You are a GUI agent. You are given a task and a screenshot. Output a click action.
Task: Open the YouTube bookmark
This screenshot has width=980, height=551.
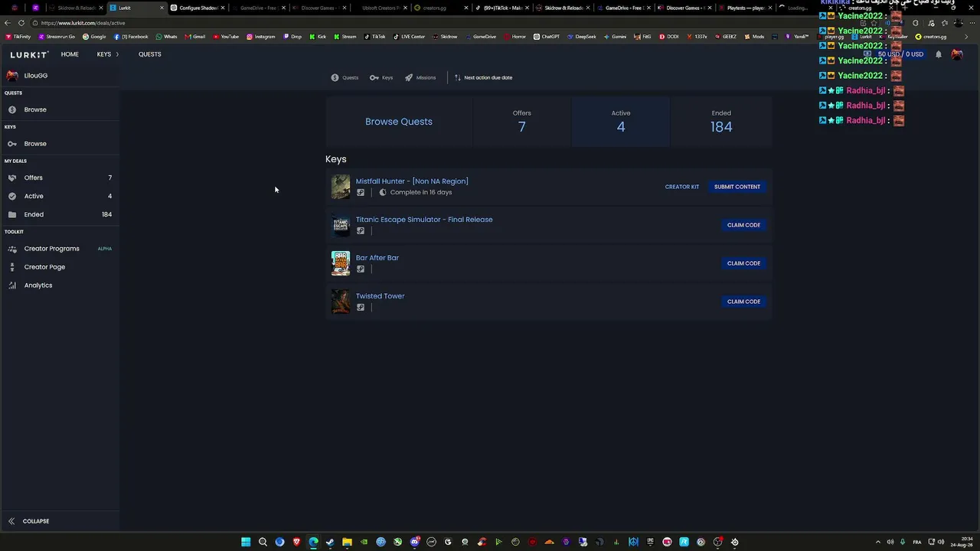point(226,37)
